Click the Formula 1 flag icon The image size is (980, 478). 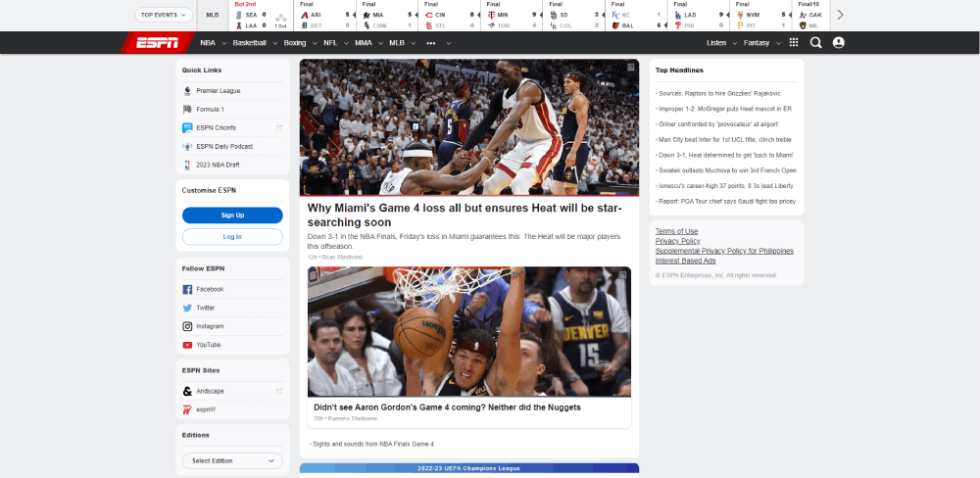tap(187, 110)
